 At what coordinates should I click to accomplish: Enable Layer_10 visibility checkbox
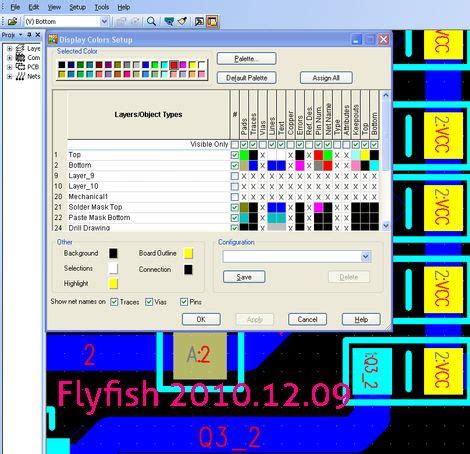235,186
